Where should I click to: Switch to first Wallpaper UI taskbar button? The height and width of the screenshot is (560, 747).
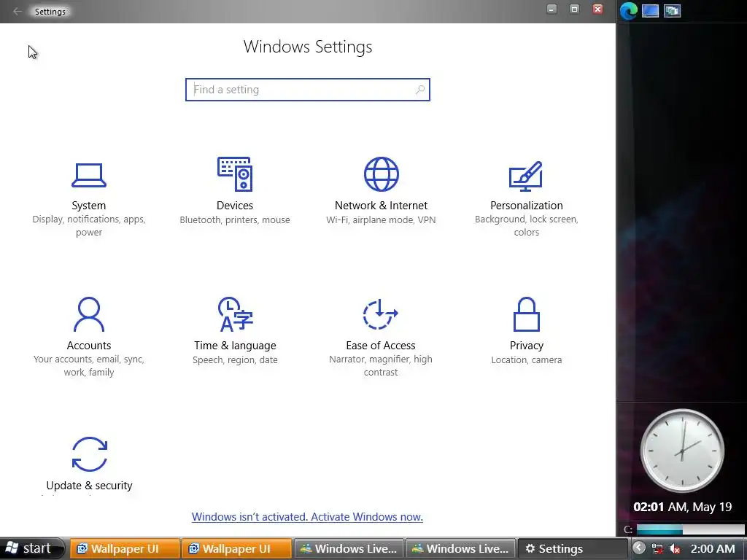(125, 548)
